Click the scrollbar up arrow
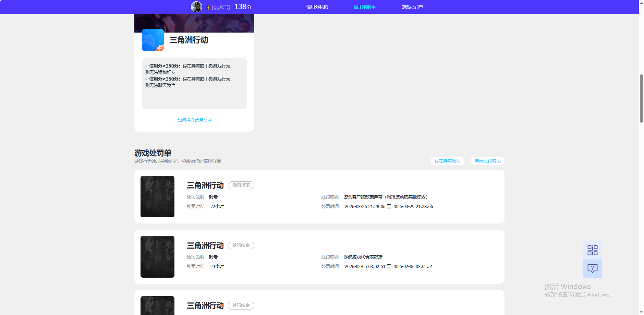This screenshot has width=644, height=315. click(641, 2)
